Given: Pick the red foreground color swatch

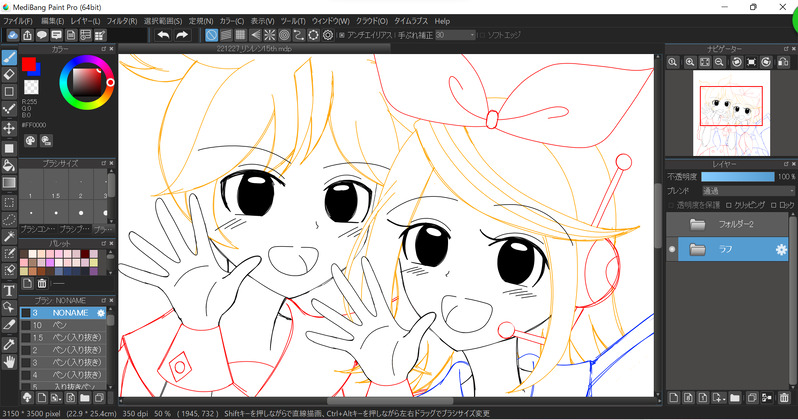Looking at the screenshot, I should [x=28, y=64].
